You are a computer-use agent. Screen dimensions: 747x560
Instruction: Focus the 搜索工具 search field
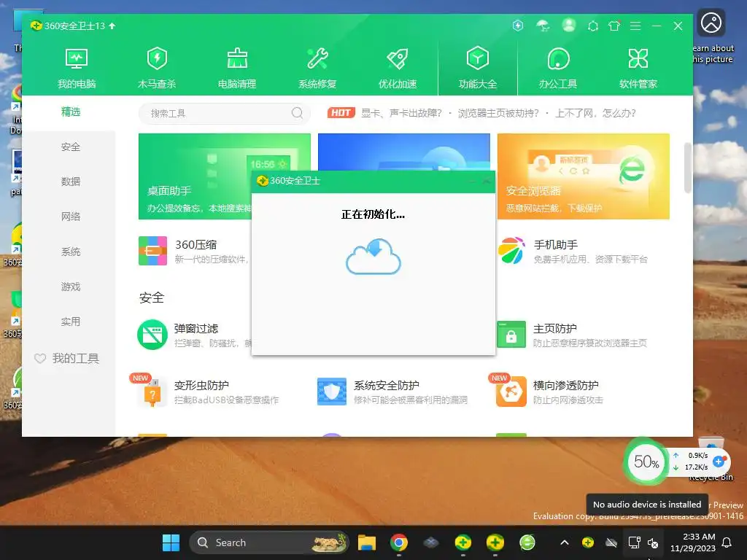tap(225, 113)
